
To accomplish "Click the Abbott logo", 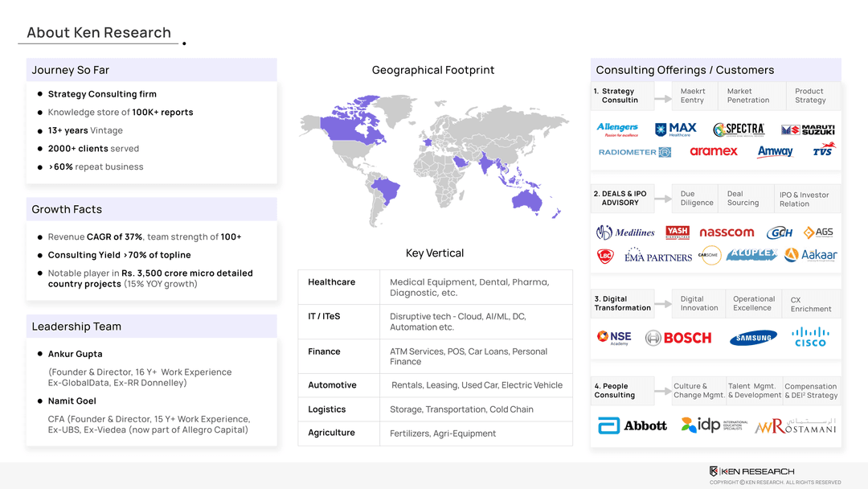I will pos(633,425).
